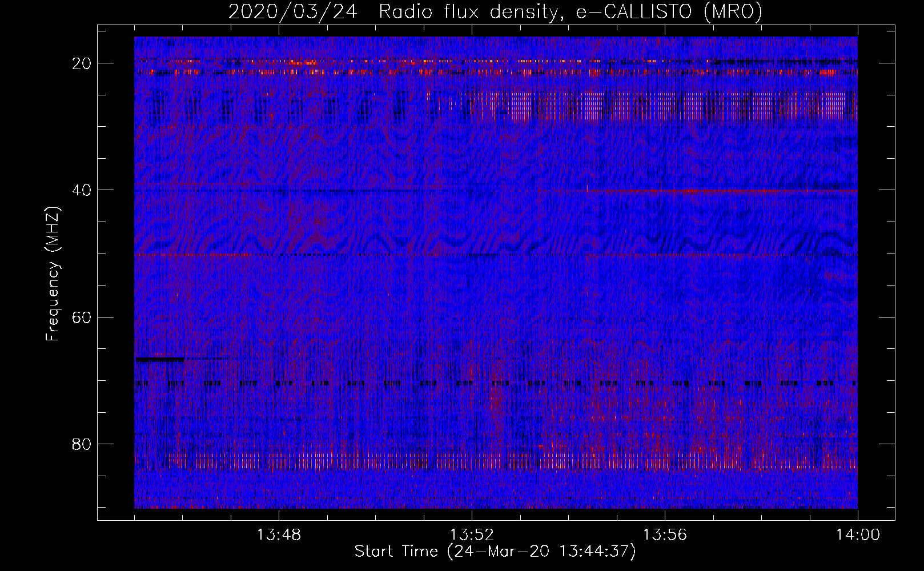This screenshot has height=571, width=924.
Task: Click the date "2020/03/24" in the title
Action: pos(293,11)
